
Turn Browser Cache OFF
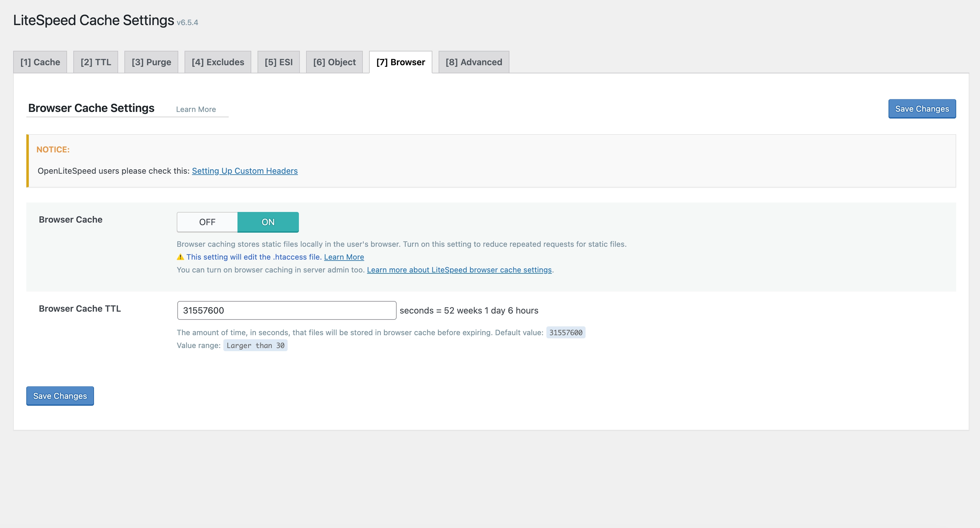(207, 222)
